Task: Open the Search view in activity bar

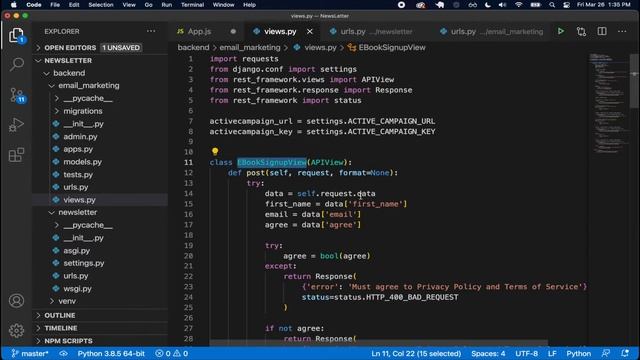Action: coord(16,64)
